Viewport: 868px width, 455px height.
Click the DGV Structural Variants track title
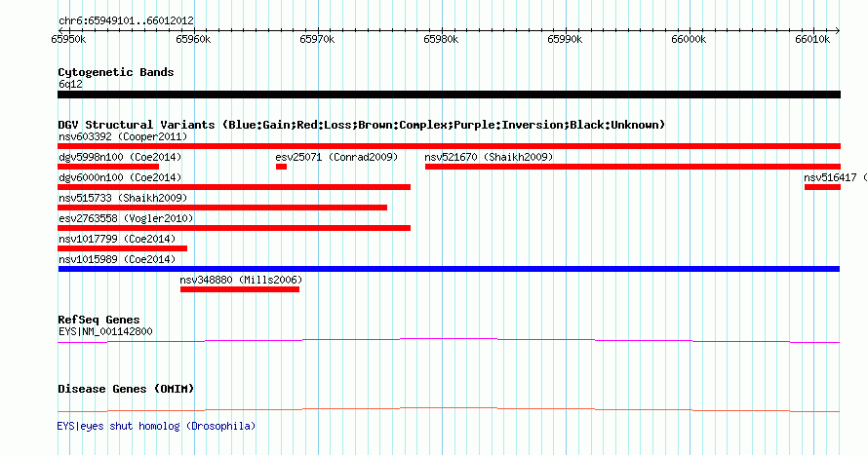click(362, 125)
